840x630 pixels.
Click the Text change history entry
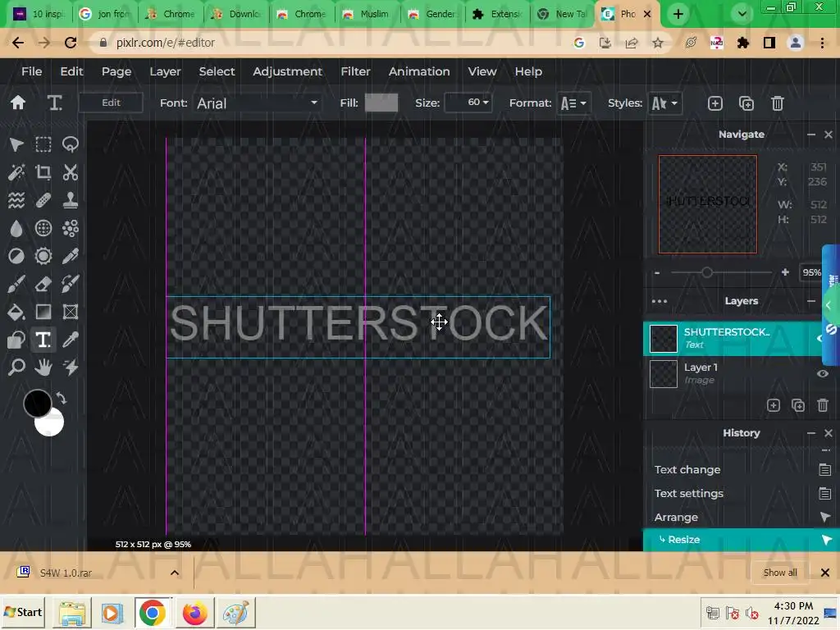(742, 470)
